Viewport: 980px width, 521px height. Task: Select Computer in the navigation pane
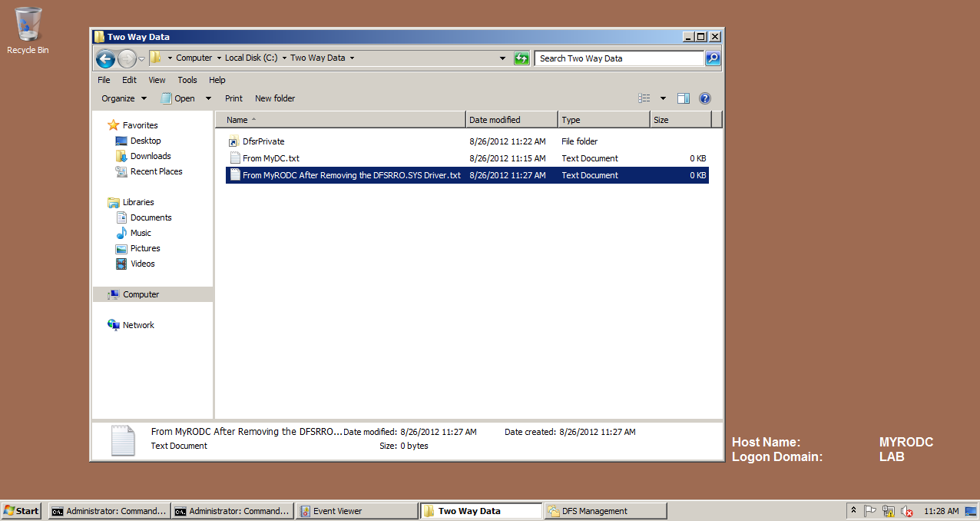pos(153,294)
